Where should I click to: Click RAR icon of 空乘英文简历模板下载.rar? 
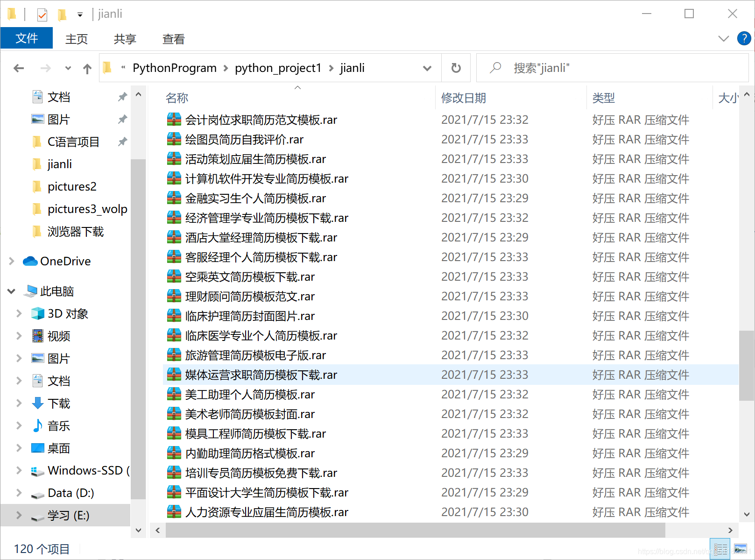click(x=174, y=276)
